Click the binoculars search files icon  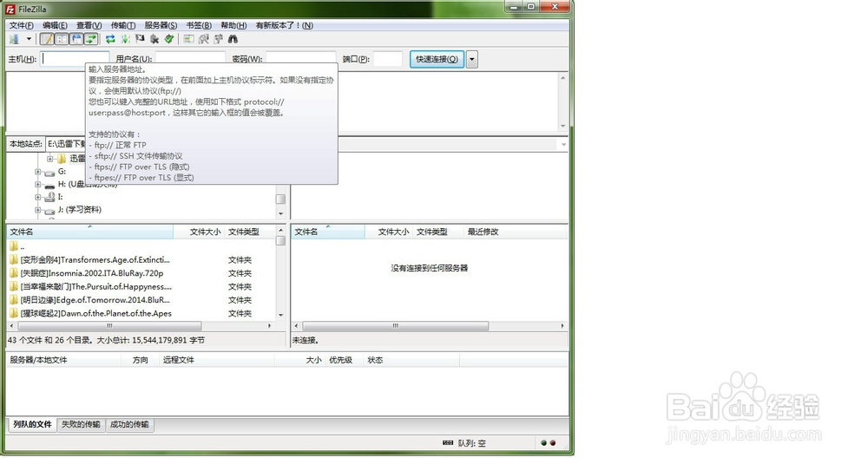tap(233, 39)
